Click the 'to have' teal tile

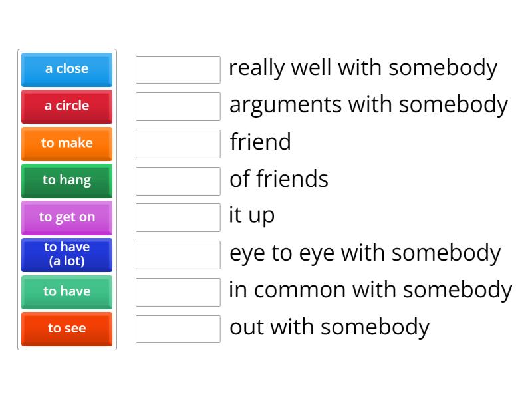[x=66, y=292]
